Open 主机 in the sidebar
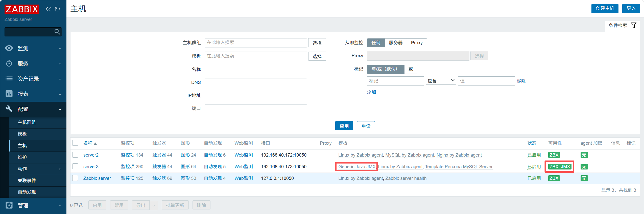Screen dimensions: 644x214 (x=22, y=145)
